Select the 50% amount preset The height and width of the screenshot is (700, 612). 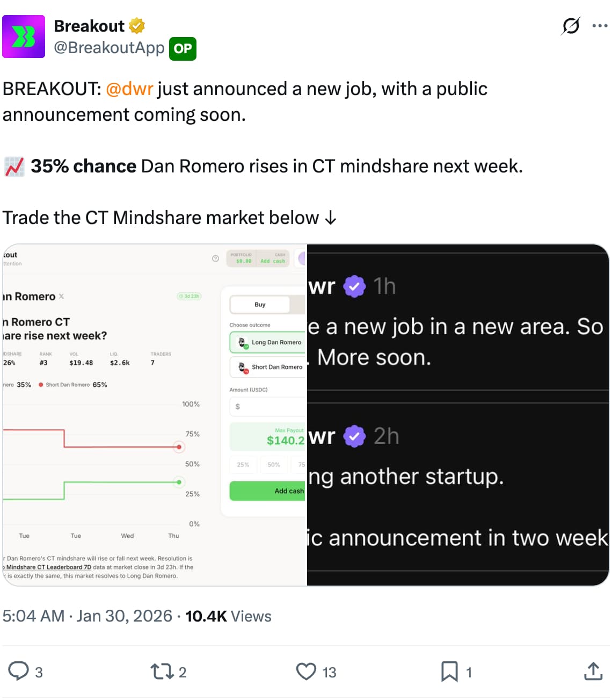(x=273, y=465)
